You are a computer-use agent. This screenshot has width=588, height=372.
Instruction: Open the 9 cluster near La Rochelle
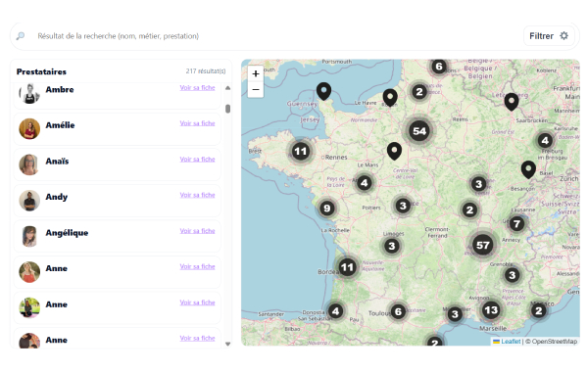[327, 208]
